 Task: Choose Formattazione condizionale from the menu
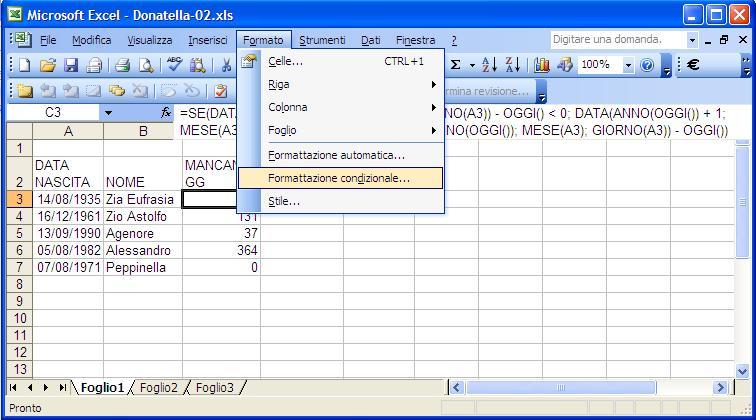[339, 178]
